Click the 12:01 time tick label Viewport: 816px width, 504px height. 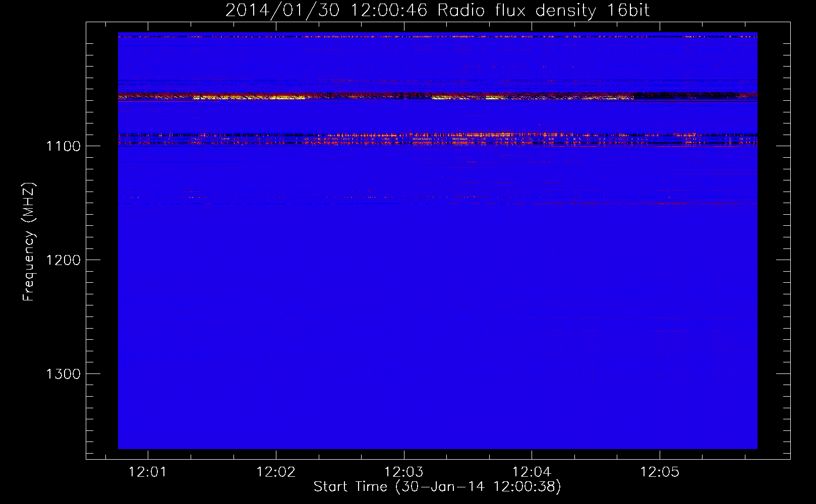point(148,472)
